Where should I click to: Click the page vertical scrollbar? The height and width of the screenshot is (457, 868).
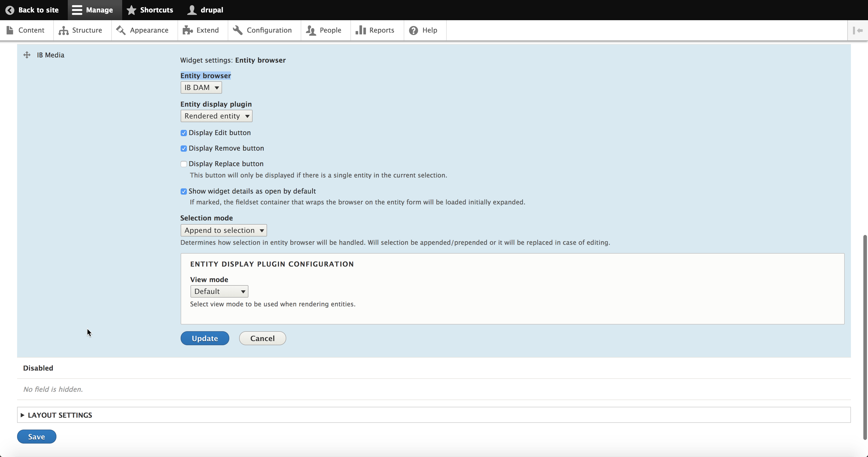[x=864, y=337]
